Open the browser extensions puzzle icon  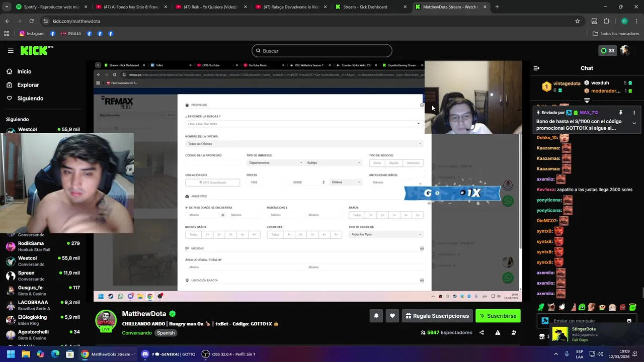click(606, 21)
